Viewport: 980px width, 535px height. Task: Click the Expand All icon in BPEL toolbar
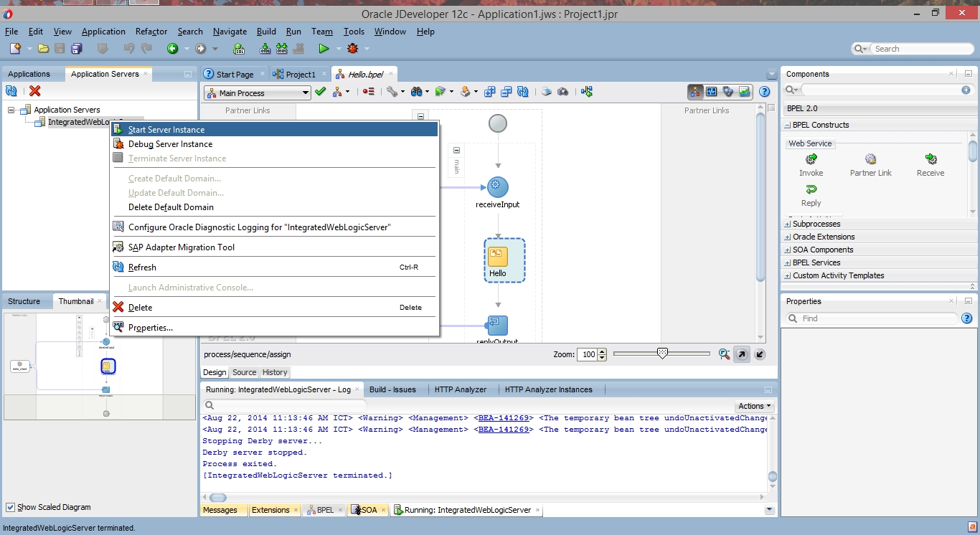[x=489, y=92]
